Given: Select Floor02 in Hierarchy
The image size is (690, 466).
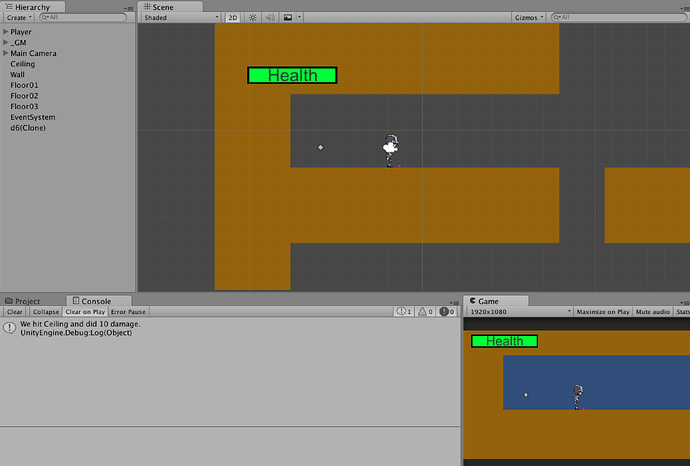Looking at the screenshot, I should (24, 95).
